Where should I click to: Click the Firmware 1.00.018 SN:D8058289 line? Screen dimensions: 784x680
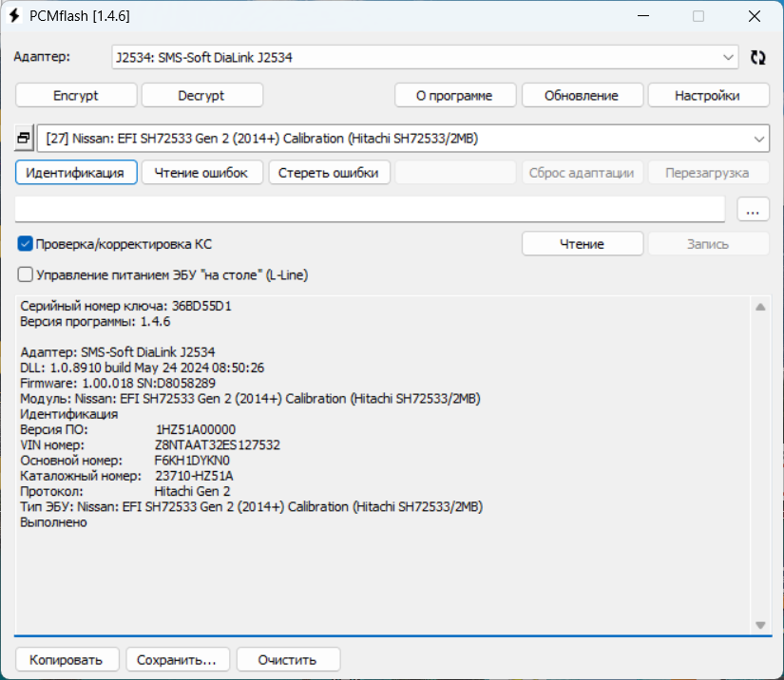pyautogui.click(x=118, y=384)
